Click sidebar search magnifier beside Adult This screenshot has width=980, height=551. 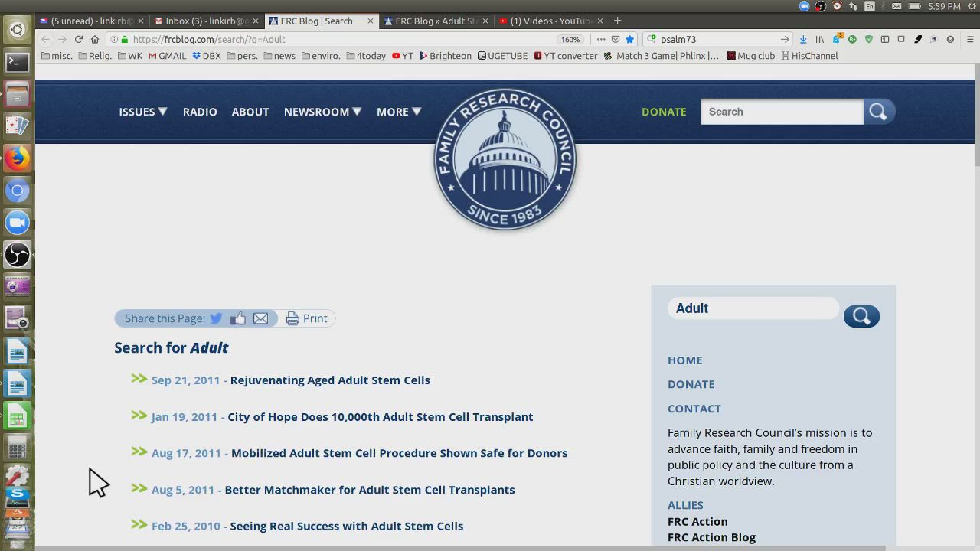tap(861, 316)
